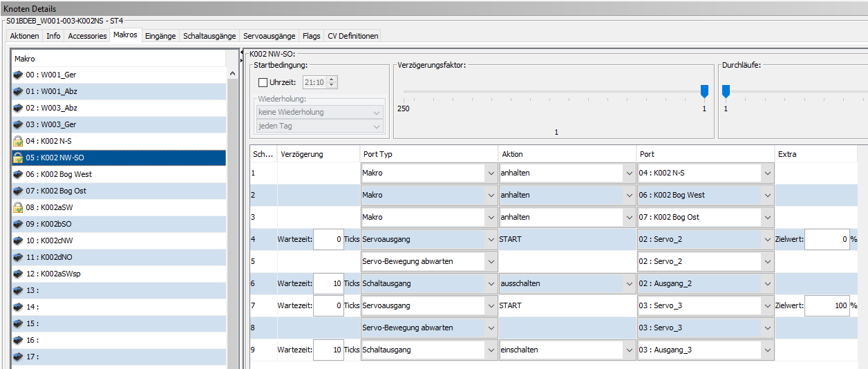The image size is (868, 369).
Task: Click the chip icon of macro 10 : K002cNW
Action: (x=18, y=240)
